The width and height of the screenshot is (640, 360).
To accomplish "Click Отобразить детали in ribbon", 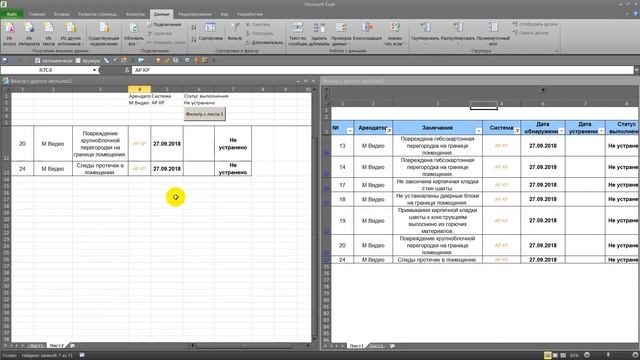I will 535,24.
